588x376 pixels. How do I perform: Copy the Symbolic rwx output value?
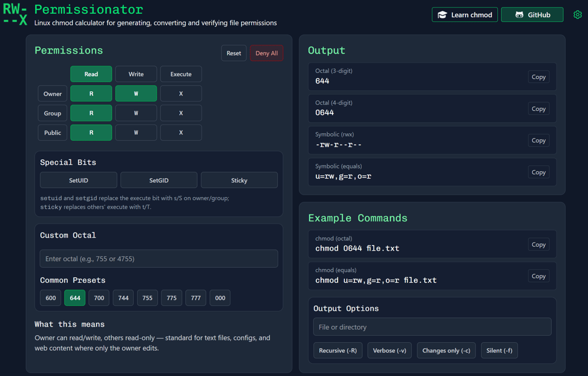point(538,140)
